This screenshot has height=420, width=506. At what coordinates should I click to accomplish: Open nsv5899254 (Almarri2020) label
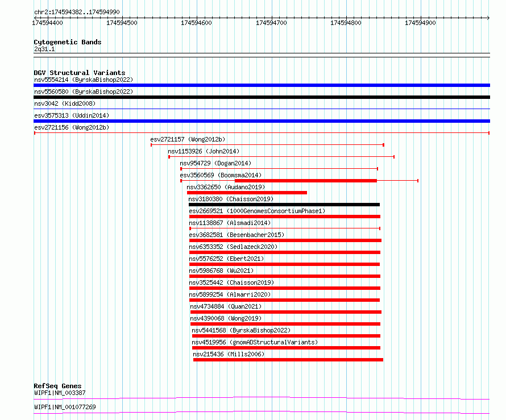[230, 294]
